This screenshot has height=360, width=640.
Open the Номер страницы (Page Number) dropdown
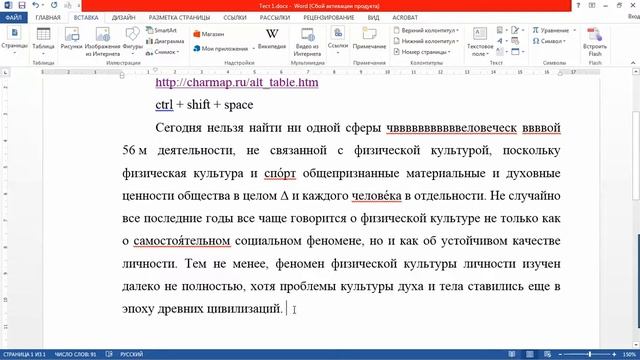tap(422, 52)
